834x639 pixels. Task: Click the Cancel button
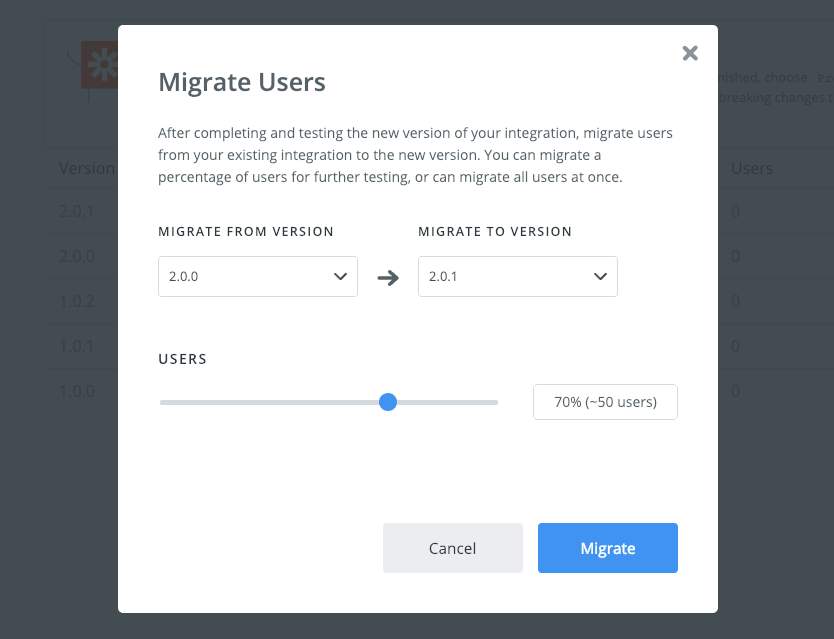coord(453,548)
